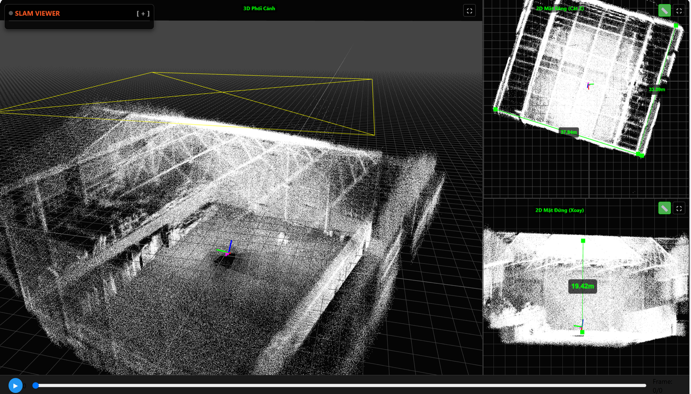Select the 37.94m measurement label

pyautogui.click(x=568, y=131)
